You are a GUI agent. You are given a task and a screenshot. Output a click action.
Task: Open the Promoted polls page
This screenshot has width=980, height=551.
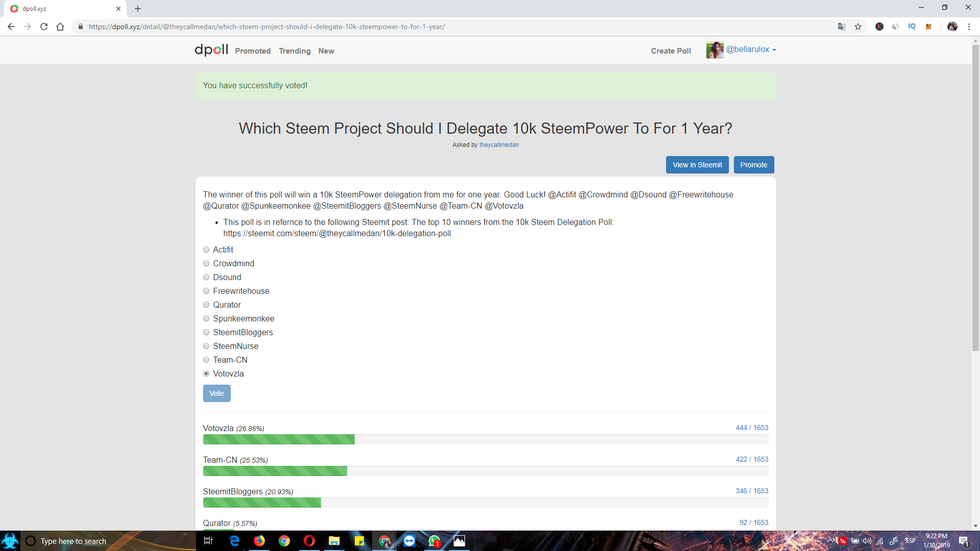pyautogui.click(x=253, y=51)
